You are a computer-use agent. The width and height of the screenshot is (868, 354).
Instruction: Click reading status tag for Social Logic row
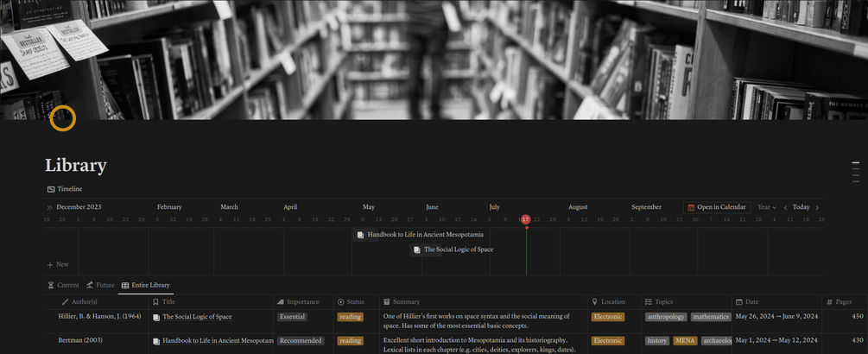(350, 317)
